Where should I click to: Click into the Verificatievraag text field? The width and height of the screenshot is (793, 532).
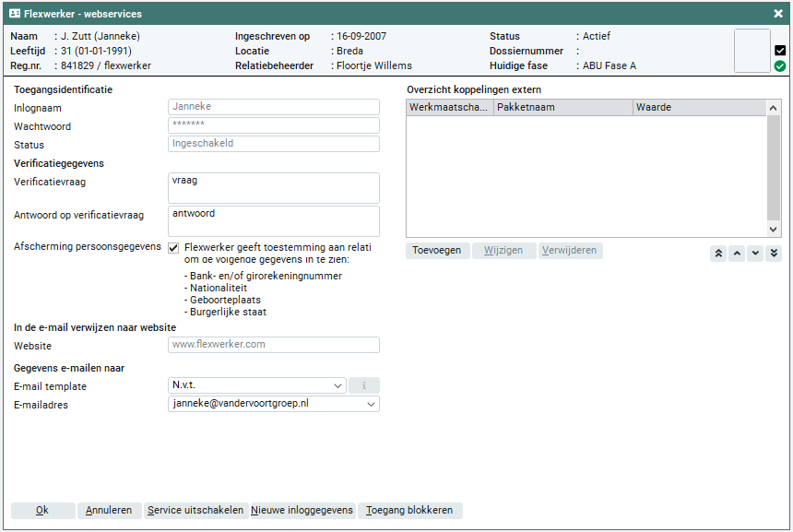274,188
